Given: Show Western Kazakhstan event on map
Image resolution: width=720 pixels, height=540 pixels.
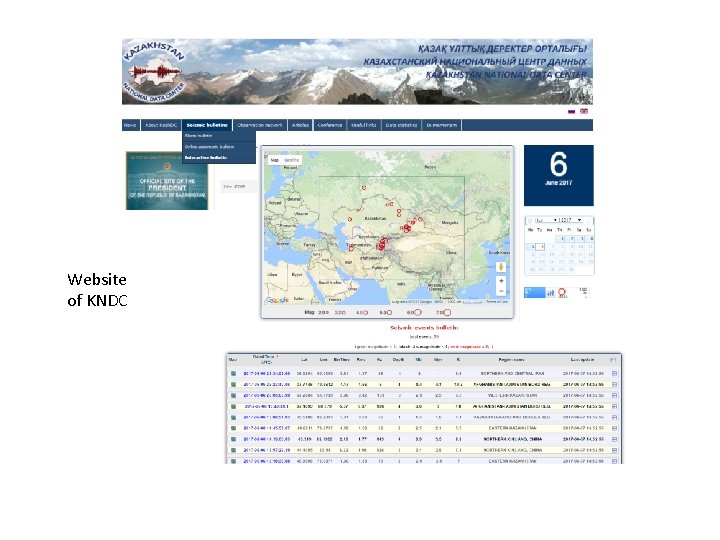Looking at the screenshot, I should tap(233, 395).
